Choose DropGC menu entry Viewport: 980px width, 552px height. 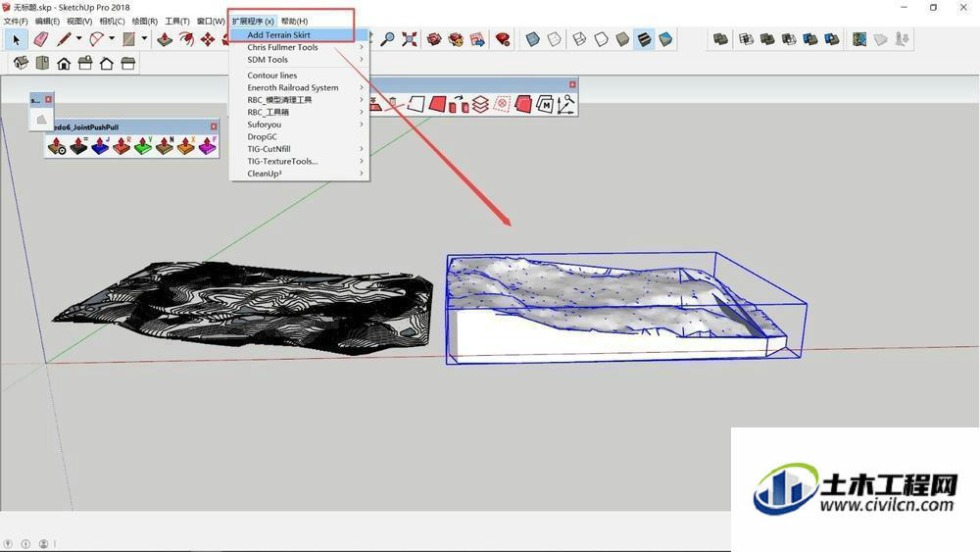coord(299,136)
